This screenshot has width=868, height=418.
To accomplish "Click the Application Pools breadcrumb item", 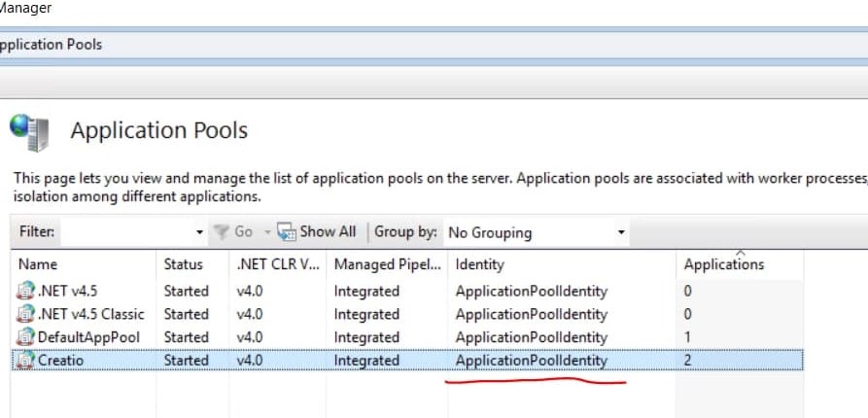I will pos(51,45).
